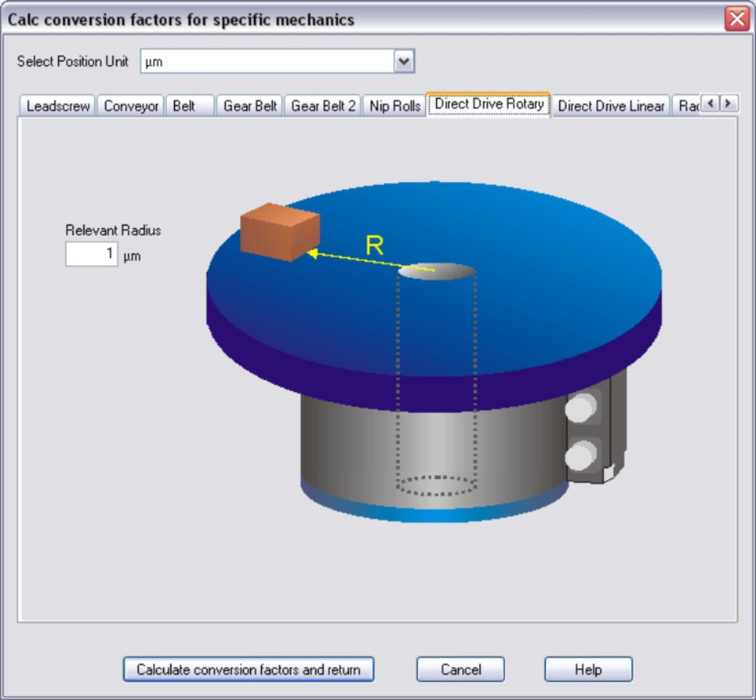Viewport: 756px width, 700px height.
Task: Click the gray shaft hole on the disc
Action: point(437,271)
